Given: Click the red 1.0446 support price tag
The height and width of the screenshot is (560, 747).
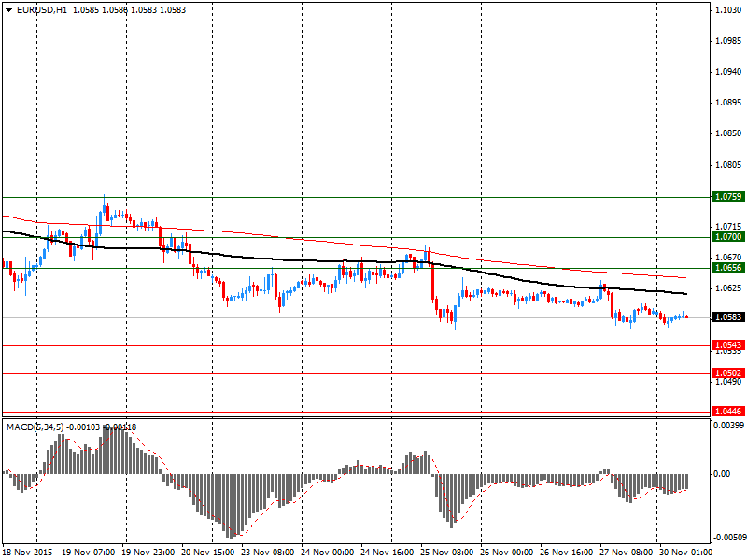Looking at the screenshot, I should pyautogui.click(x=728, y=411).
